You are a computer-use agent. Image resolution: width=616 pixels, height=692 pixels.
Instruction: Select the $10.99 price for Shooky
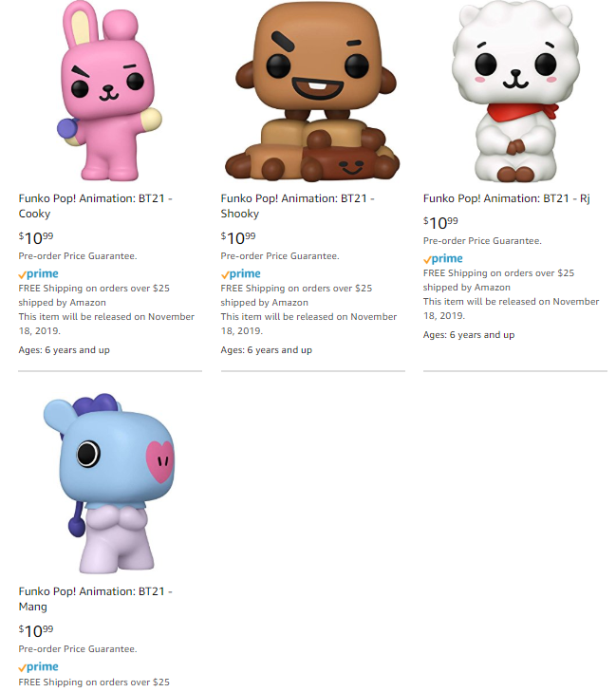point(238,238)
